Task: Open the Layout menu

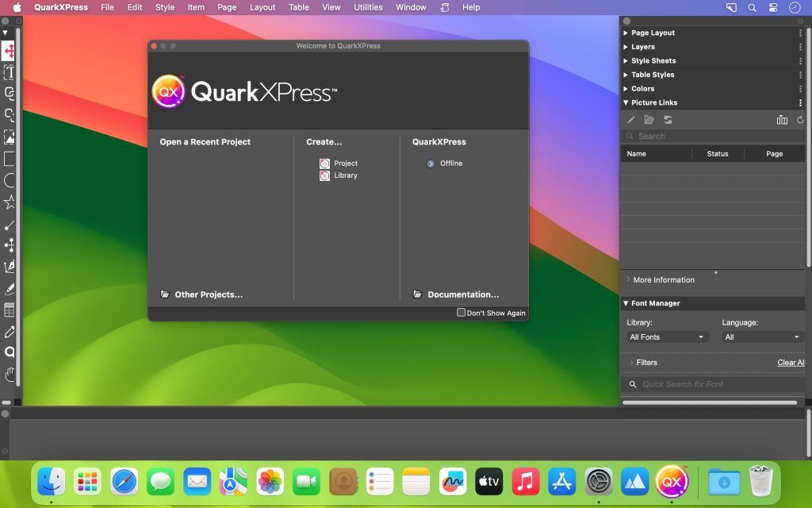Action: click(x=262, y=7)
